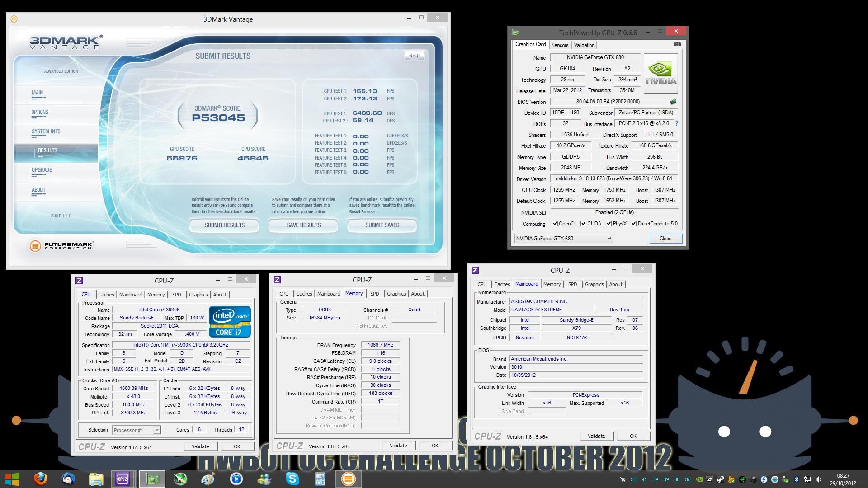The width and height of the screenshot is (868, 488).
Task: Open SYSTEM INFO in the 3DMark Vantage sidebar
Action: click(x=46, y=131)
